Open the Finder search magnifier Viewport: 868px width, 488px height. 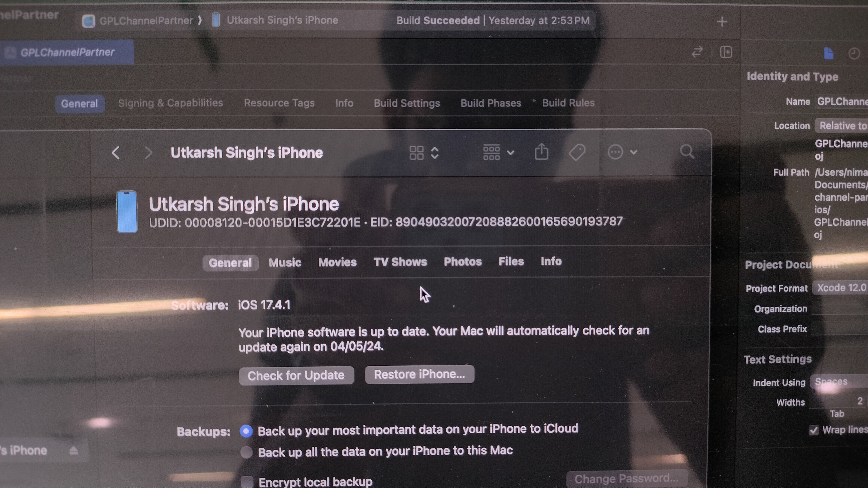click(x=687, y=152)
